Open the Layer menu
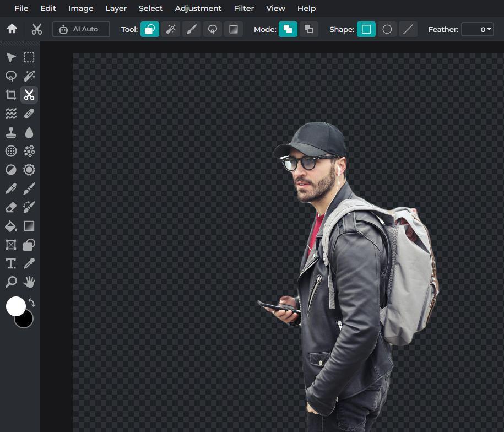504x432 pixels. point(116,8)
